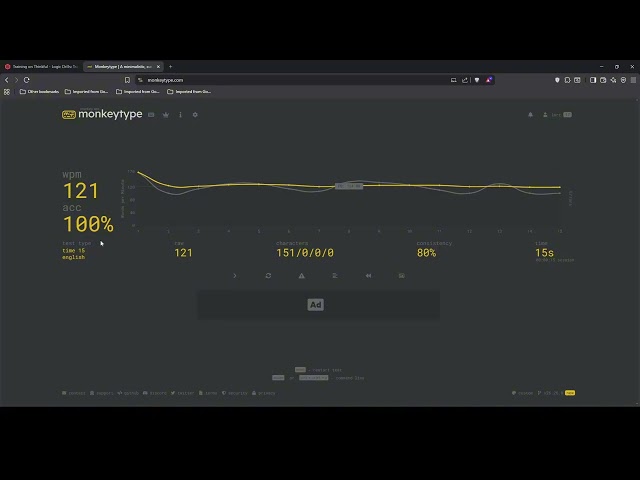This screenshot has width=640, height=480.
Task: Open the user account profile
Action: click(x=557, y=115)
